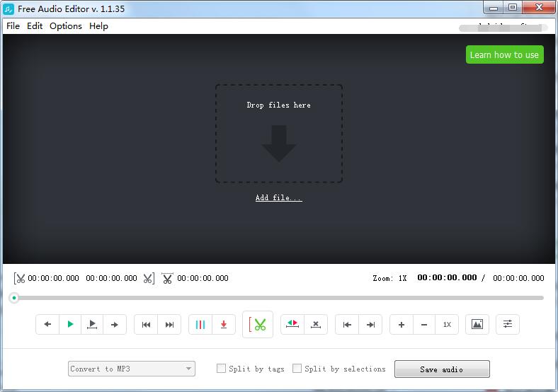
Task: Maximize the Free Audio Editor window
Action: [x=513, y=8]
